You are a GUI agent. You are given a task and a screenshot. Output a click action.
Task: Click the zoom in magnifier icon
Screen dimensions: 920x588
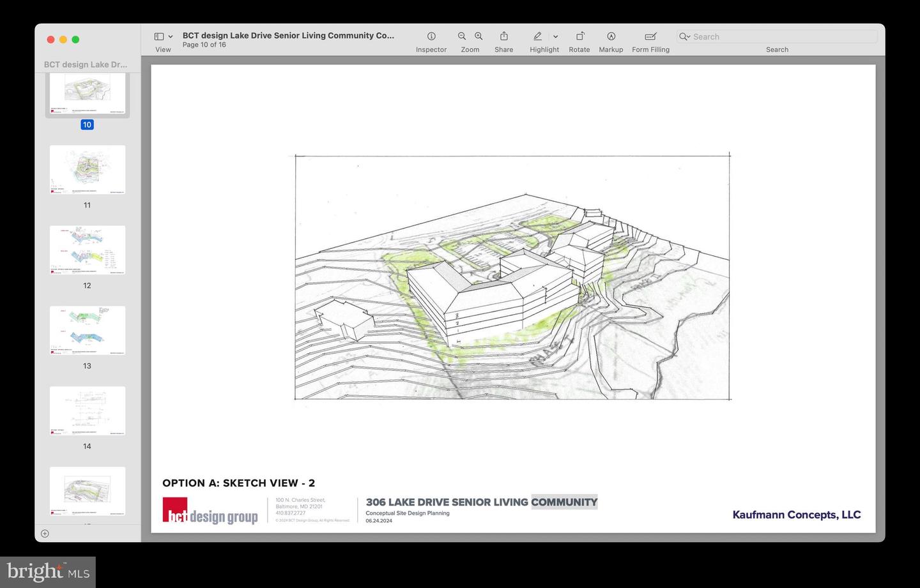pos(479,36)
